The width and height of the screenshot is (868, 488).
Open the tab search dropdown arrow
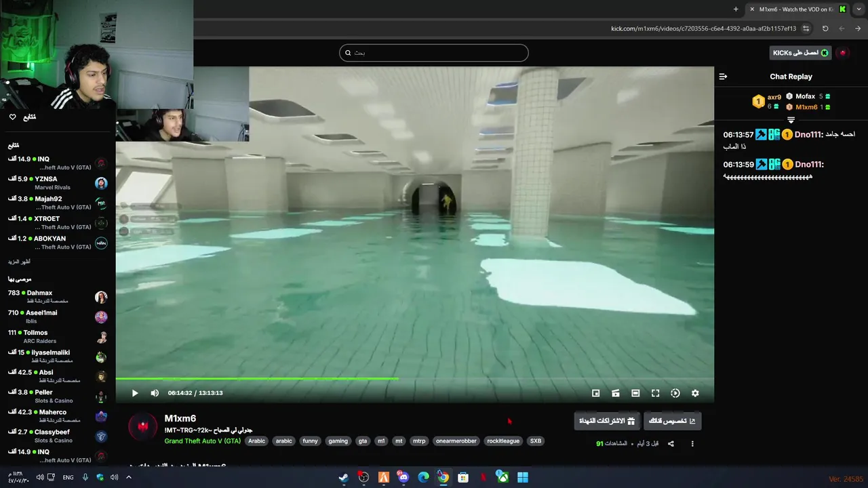[x=859, y=9]
